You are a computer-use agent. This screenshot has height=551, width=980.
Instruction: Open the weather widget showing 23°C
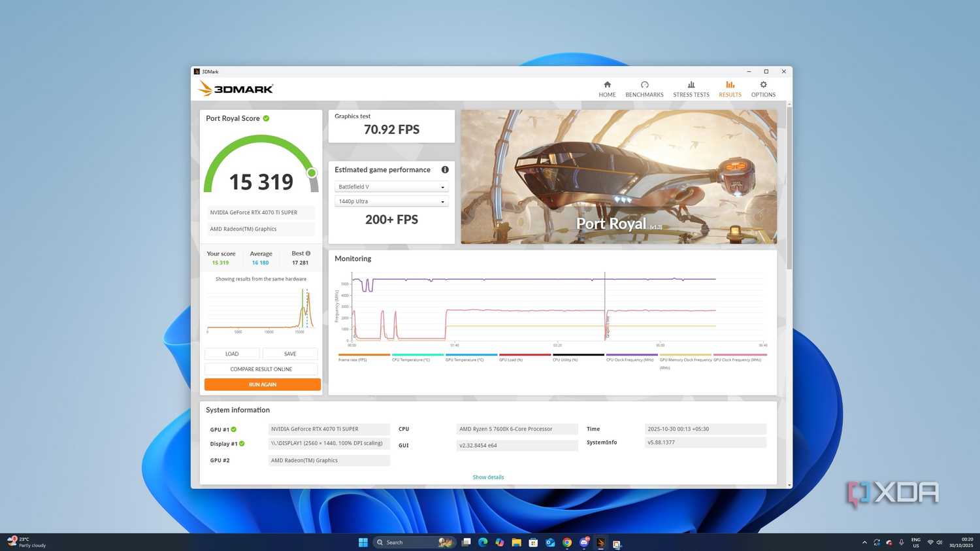point(27,543)
